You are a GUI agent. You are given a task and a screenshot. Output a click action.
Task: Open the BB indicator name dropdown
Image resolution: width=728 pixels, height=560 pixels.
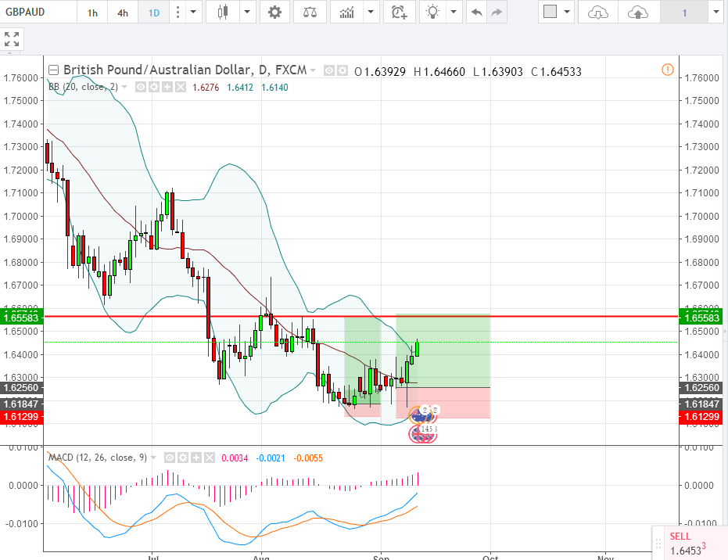click(x=124, y=87)
